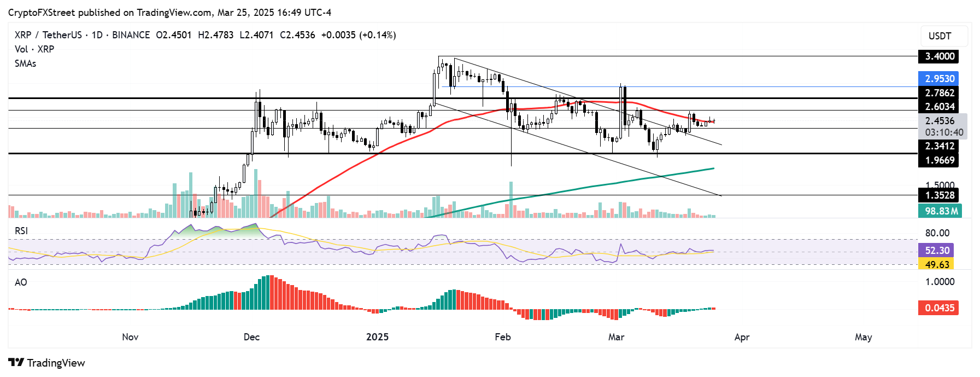
Task: Select the 2.6034 price level label
Action: (938, 107)
